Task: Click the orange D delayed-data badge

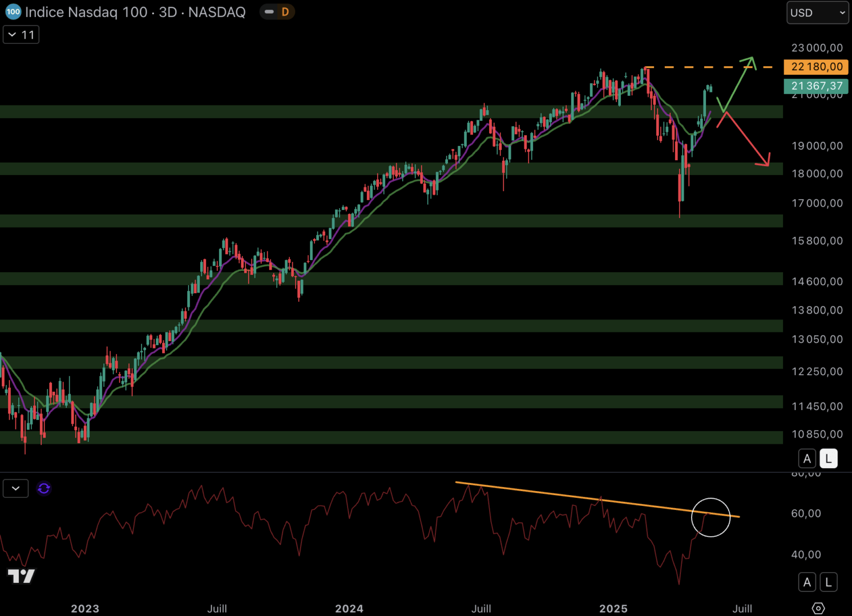Action: coord(285,11)
